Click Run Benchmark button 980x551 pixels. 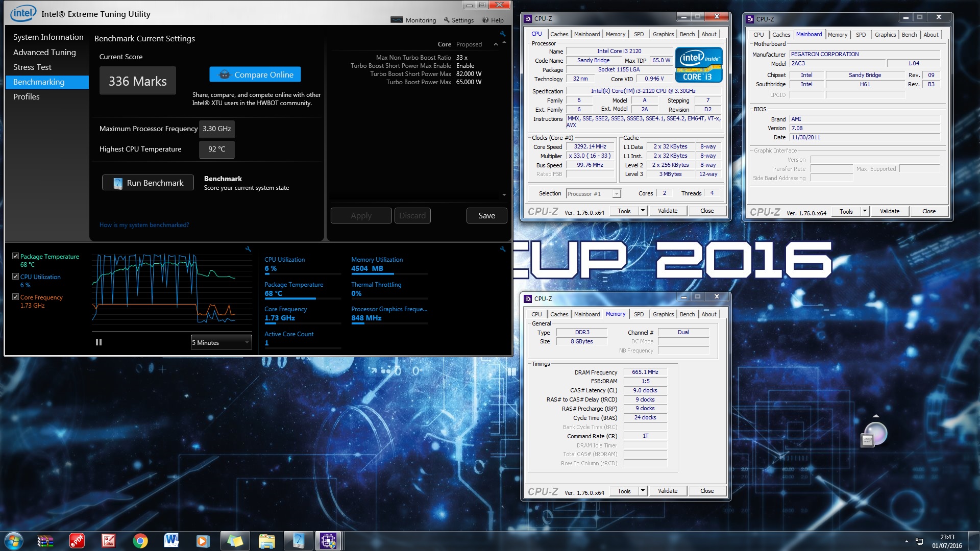[148, 183]
